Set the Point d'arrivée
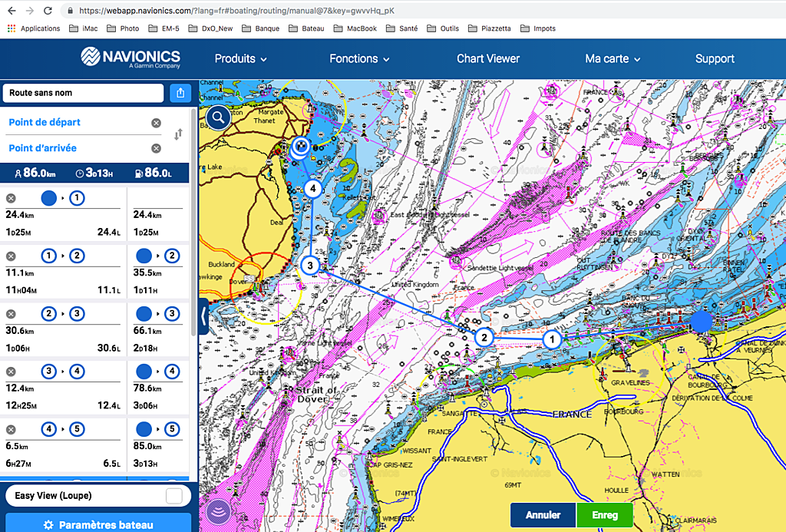 43,148
